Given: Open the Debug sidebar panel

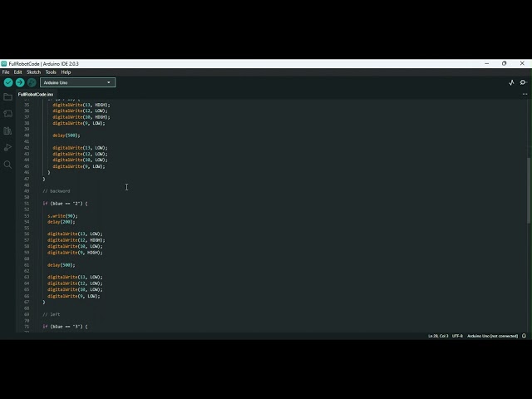Looking at the screenshot, I should click(8, 148).
